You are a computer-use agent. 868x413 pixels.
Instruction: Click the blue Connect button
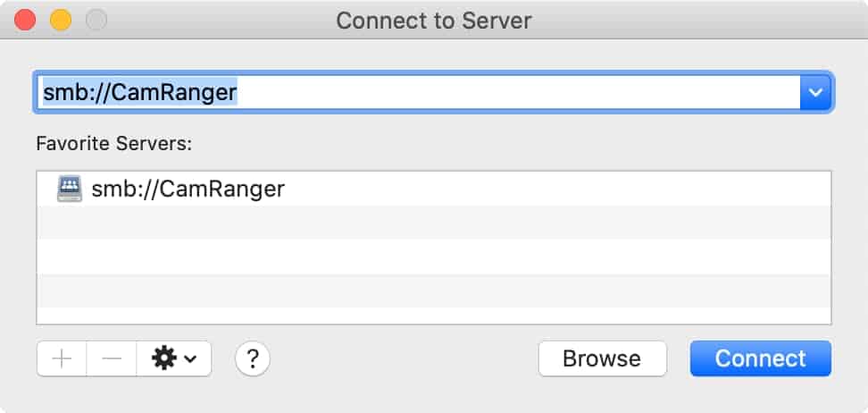761,358
